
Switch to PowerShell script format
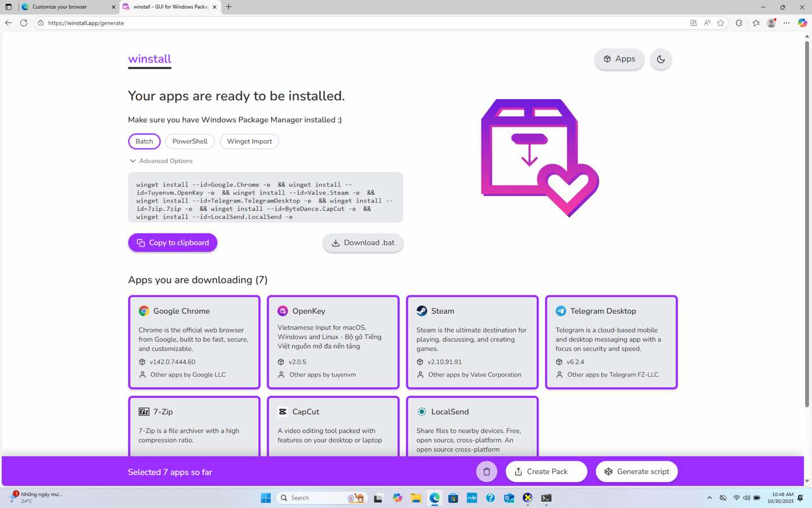pos(189,141)
